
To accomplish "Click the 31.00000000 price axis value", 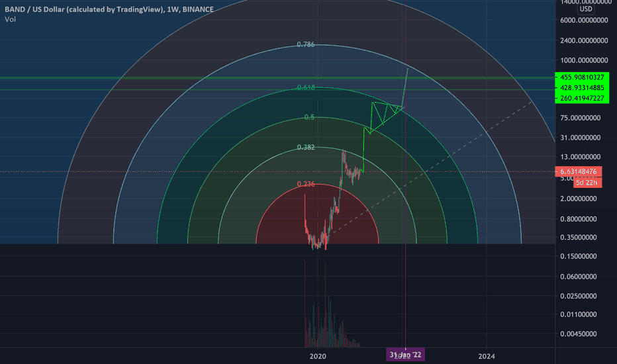I will click(581, 138).
